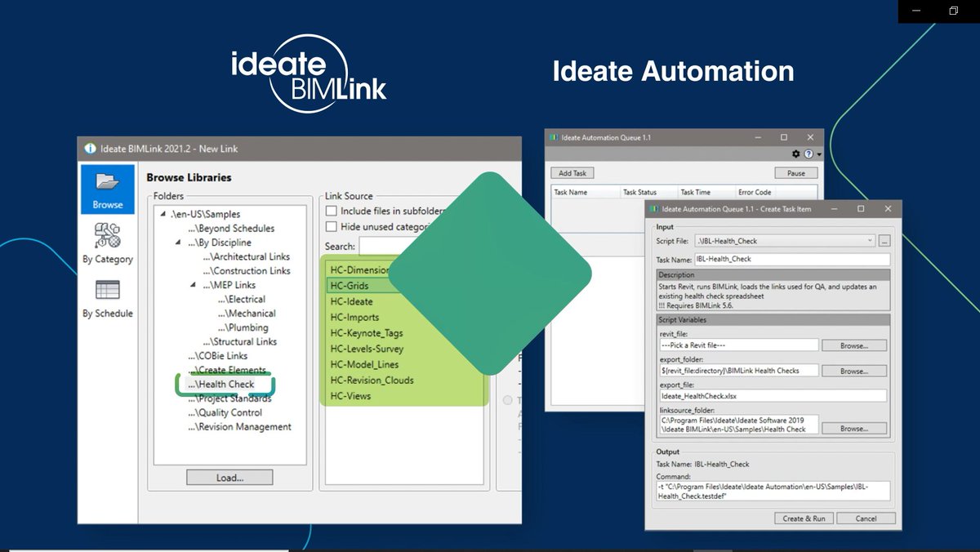The height and width of the screenshot is (552, 980).
Task: Click the restore window icon at top right
Action: [953, 11]
